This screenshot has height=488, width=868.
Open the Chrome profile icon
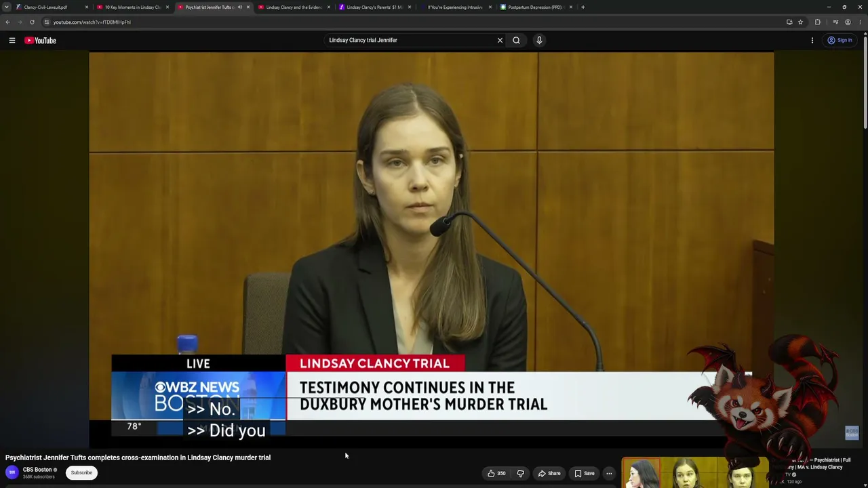click(848, 22)
